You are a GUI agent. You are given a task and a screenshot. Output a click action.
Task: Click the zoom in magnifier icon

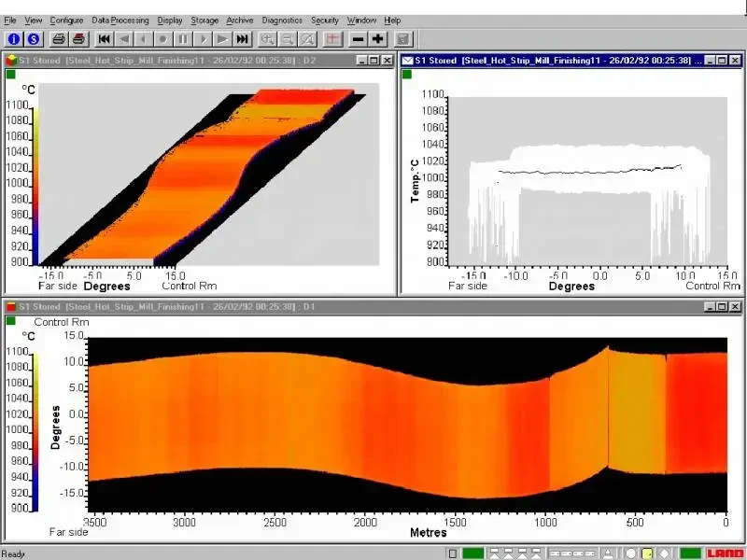pyautogui.click(x=268, y=39)
